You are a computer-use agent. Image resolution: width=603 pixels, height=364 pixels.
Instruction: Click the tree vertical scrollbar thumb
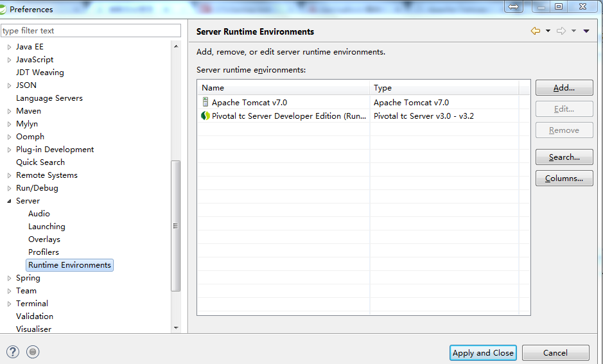[x=175, y=226]
